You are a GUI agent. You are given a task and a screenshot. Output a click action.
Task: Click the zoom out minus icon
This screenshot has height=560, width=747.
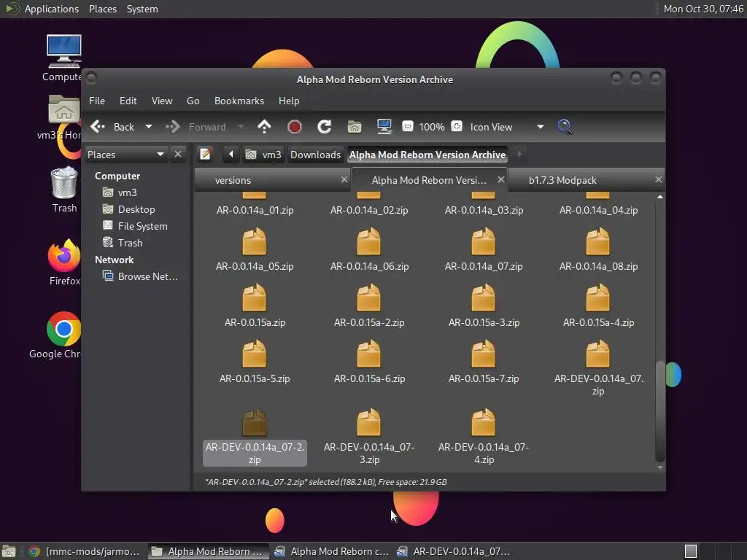408,127
